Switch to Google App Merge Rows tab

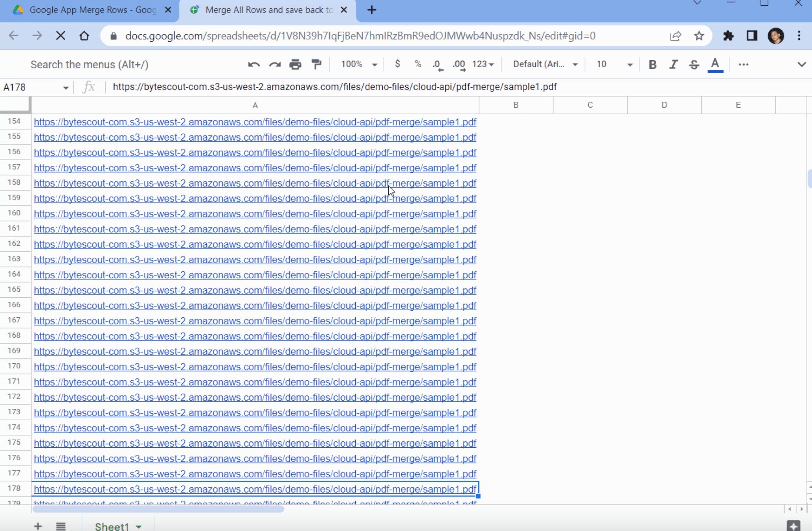(x=92, y=10)
